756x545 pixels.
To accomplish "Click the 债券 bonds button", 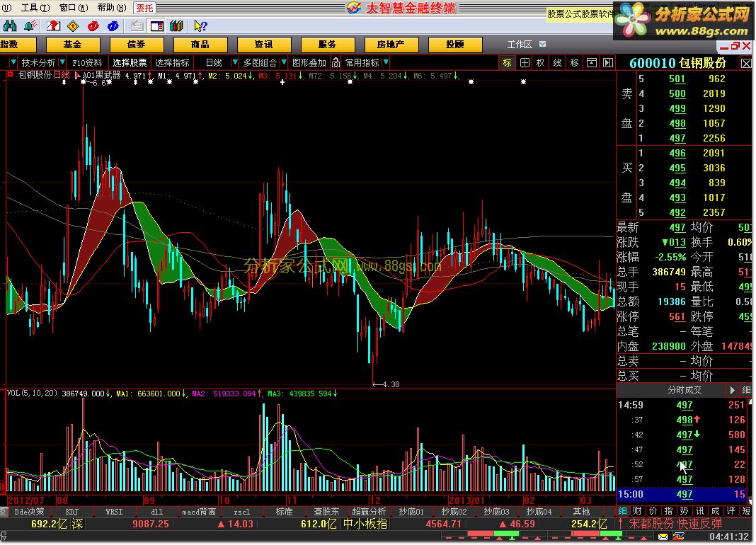I will [x=137, y=45].
